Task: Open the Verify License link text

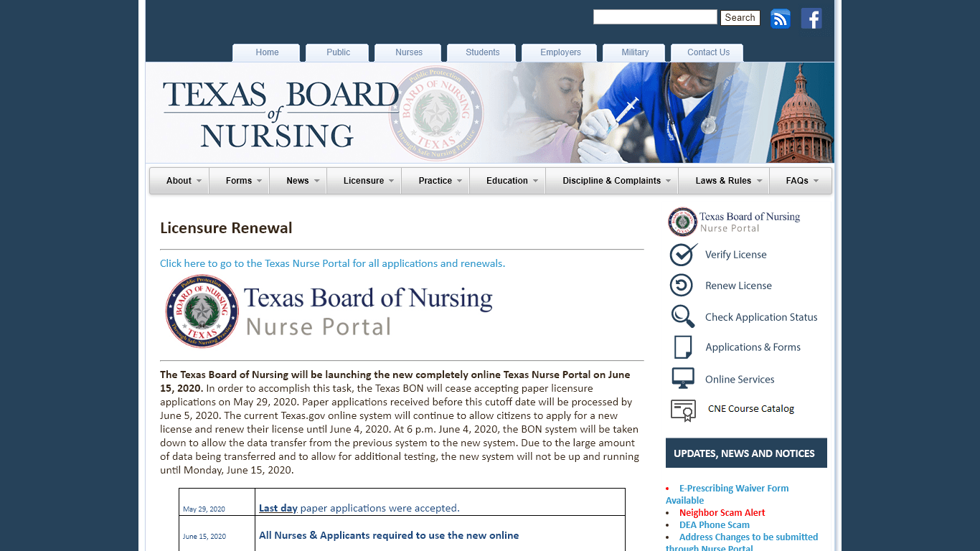Action: tap(735, 255)
